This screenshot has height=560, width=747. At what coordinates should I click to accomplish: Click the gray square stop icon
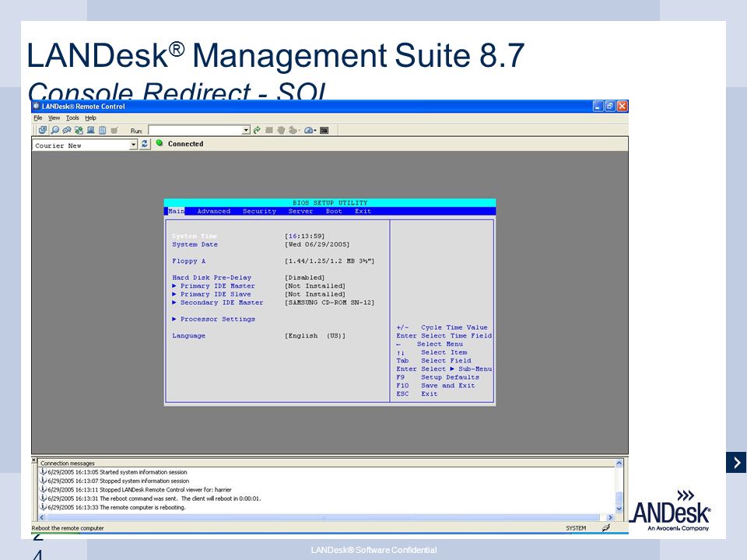point(269,130)
